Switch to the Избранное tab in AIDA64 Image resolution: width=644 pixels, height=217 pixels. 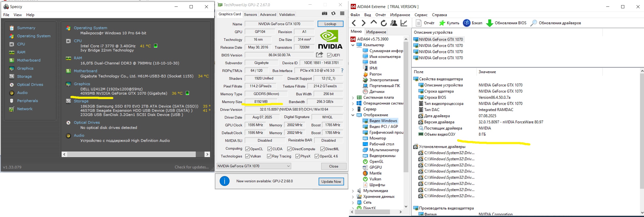pos(376,32)
